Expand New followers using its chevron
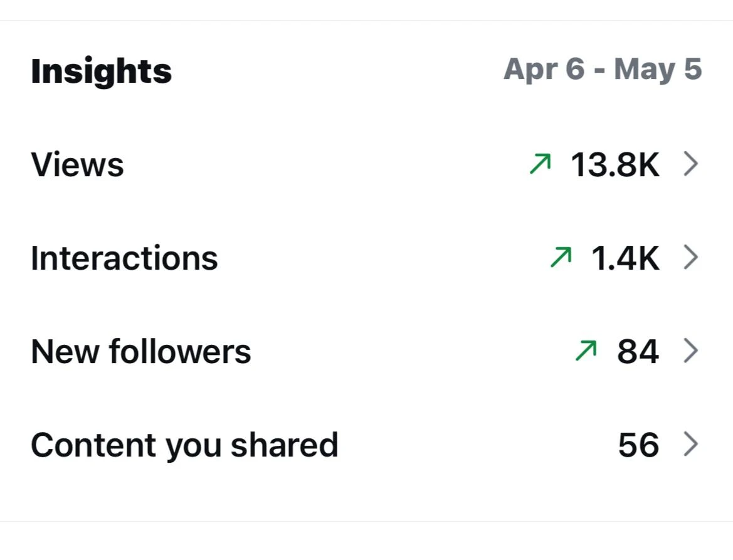This screenshot has height=560, width=733. (x=690, y=351)
